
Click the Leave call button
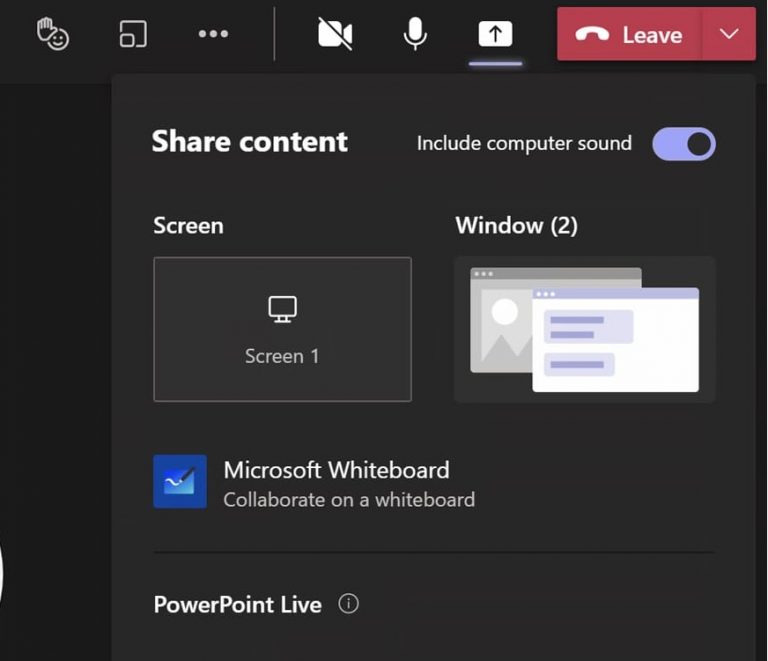[629, 34]
